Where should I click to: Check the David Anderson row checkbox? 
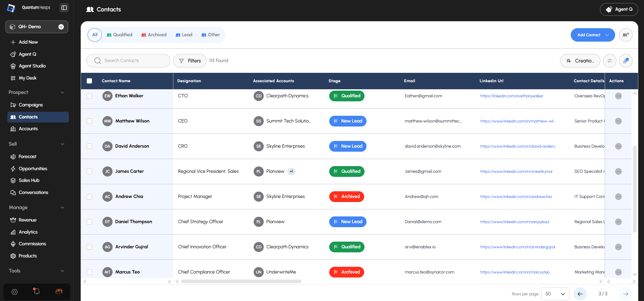[x=89, y=146]
